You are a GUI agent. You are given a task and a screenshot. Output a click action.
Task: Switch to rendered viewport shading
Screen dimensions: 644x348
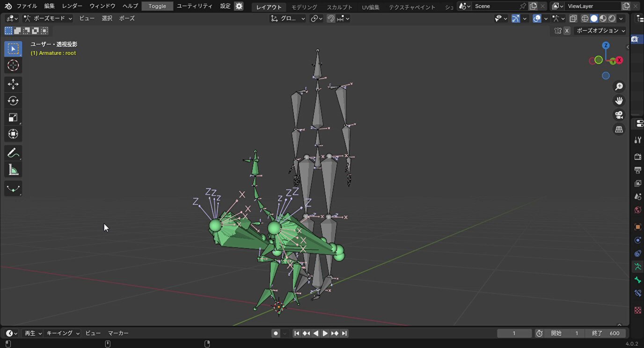(x=612, y=19)
